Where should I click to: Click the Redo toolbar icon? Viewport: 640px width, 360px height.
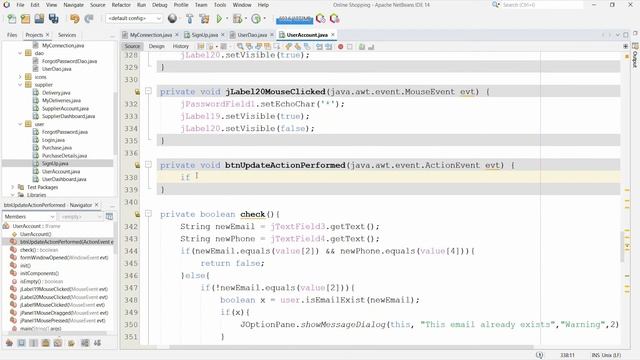tap(89, 19)
